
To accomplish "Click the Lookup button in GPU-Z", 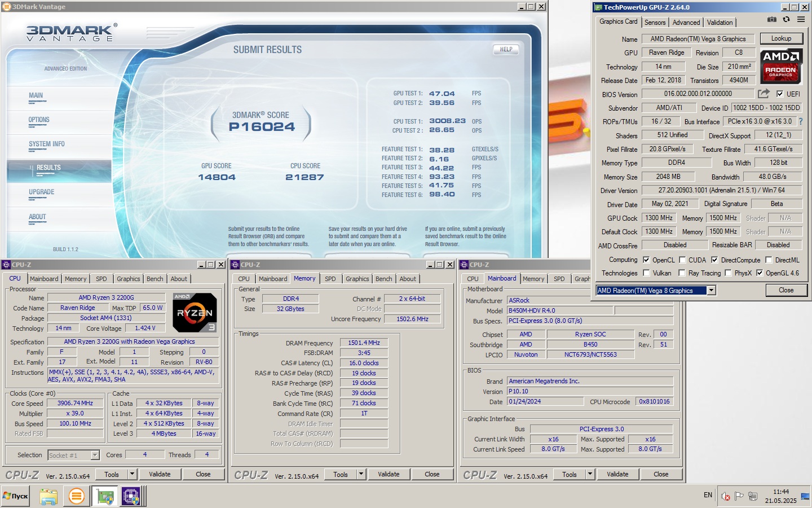I will pyautogui.click(x=781, y=38).
